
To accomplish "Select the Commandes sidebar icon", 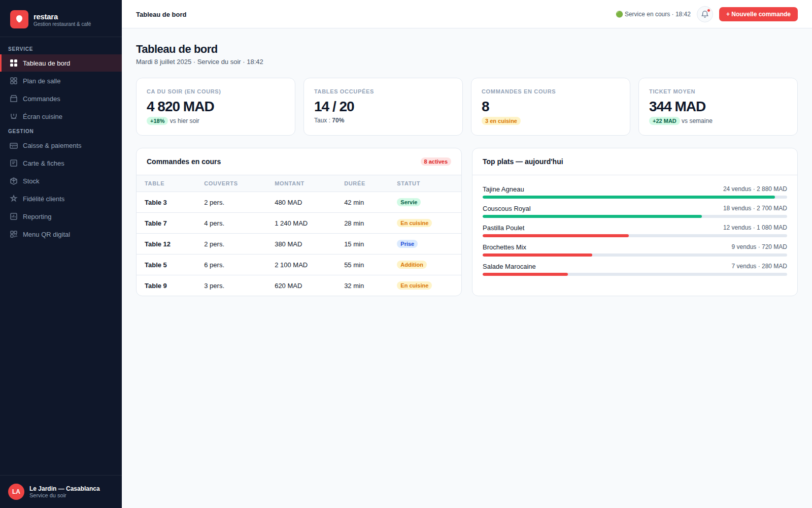I will (14, 99).
